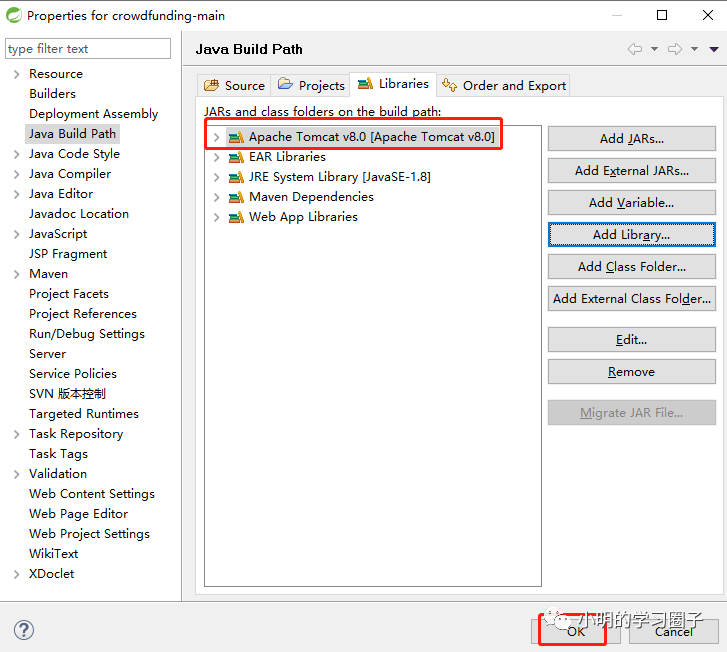The width and height of the screenshot is (727, 652).
Task: Click the Spring leaf icon in title bar
Action: [13, 15]
